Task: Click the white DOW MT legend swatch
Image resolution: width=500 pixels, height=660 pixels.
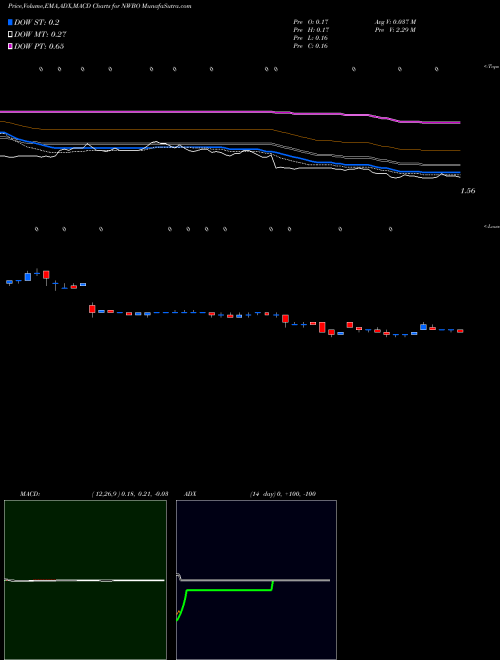Action: click(x=11, y=35)
